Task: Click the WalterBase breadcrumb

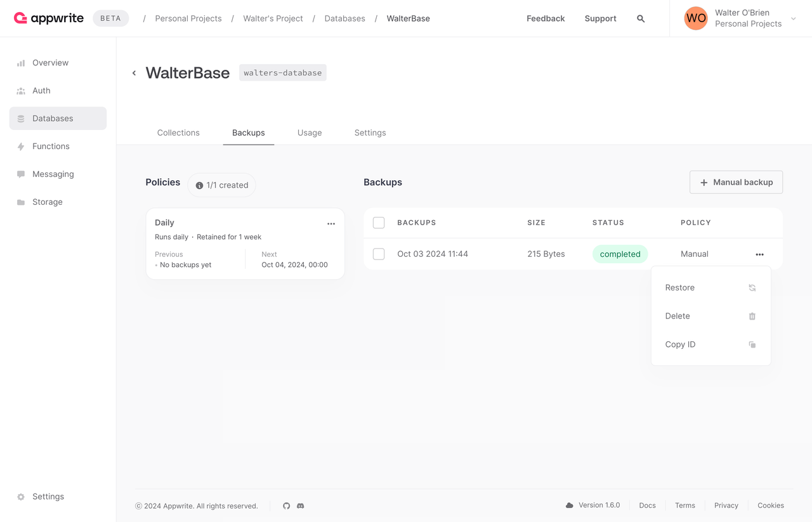Action: click(409, 18)
